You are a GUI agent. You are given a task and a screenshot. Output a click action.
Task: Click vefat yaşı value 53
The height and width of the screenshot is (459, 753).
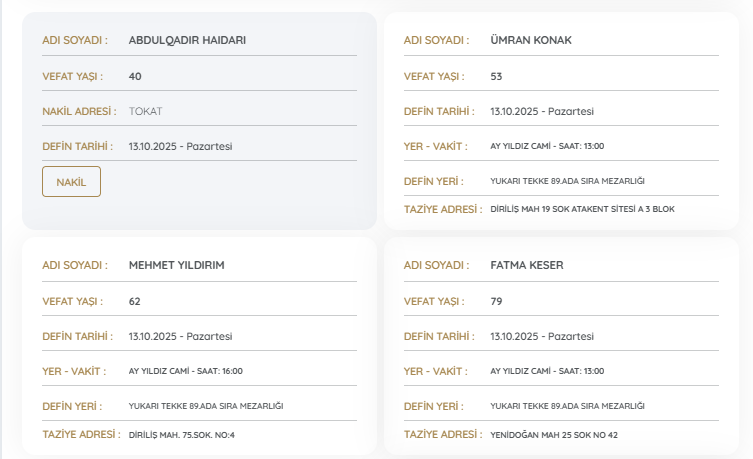coord(497,76)
